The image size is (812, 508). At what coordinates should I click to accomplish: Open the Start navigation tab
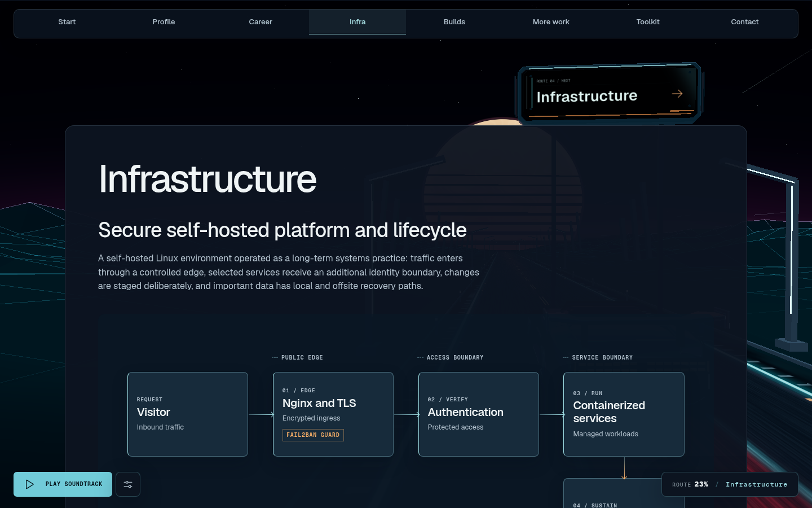click(x=67, y=22)
